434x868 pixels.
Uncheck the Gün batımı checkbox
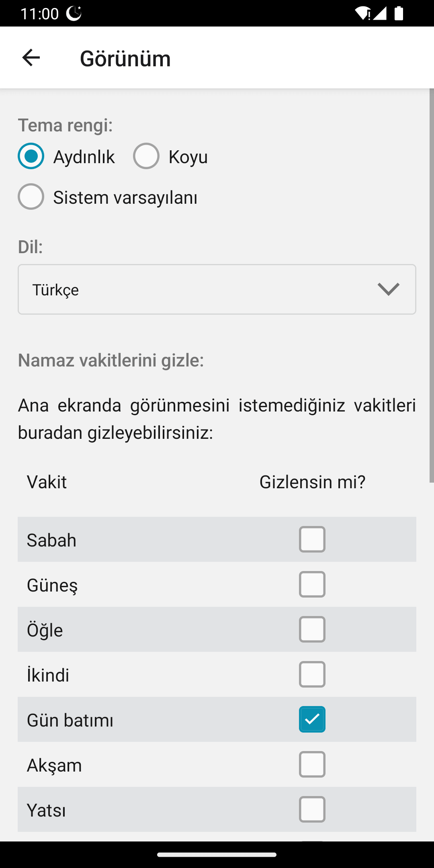click(x=312, y=719)
